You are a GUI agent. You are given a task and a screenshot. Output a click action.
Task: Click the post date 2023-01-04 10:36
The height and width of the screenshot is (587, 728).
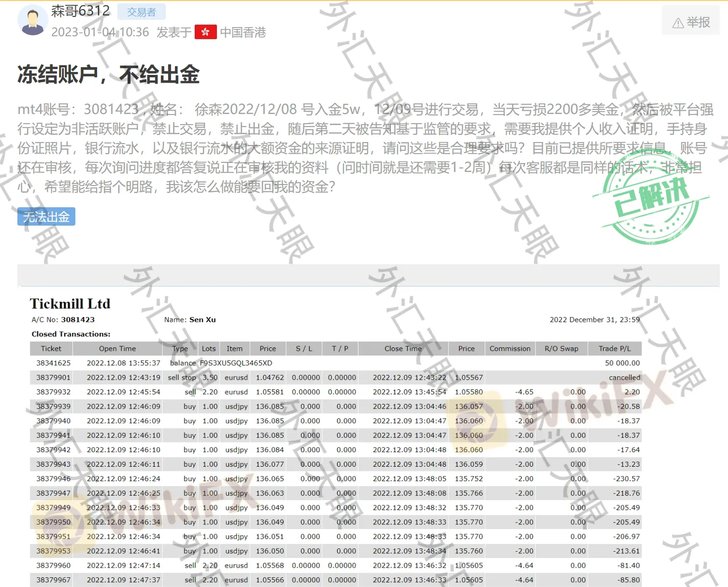pos(100,32)
